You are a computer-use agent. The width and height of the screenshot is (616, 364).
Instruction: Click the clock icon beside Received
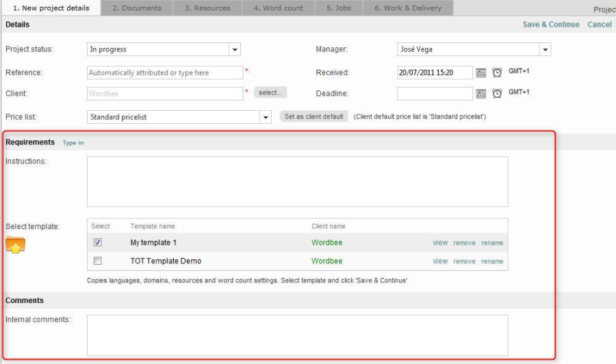(x=497, y=73)
